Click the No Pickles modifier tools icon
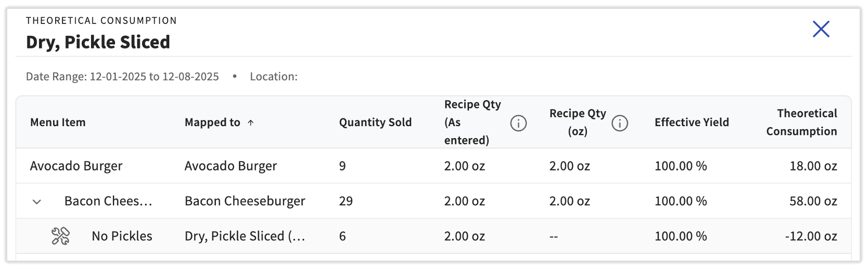The width and height of the screenshot is (868, 270). tap(60, 236)
